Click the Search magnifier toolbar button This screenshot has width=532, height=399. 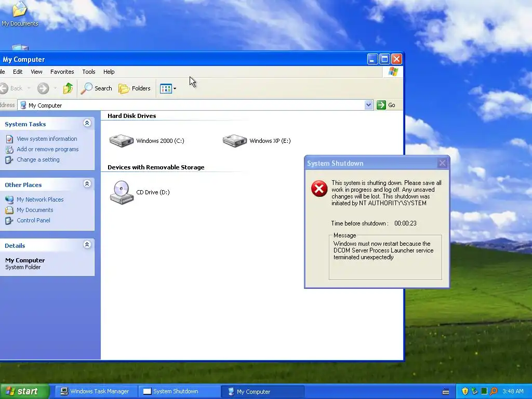click(96, 88)
